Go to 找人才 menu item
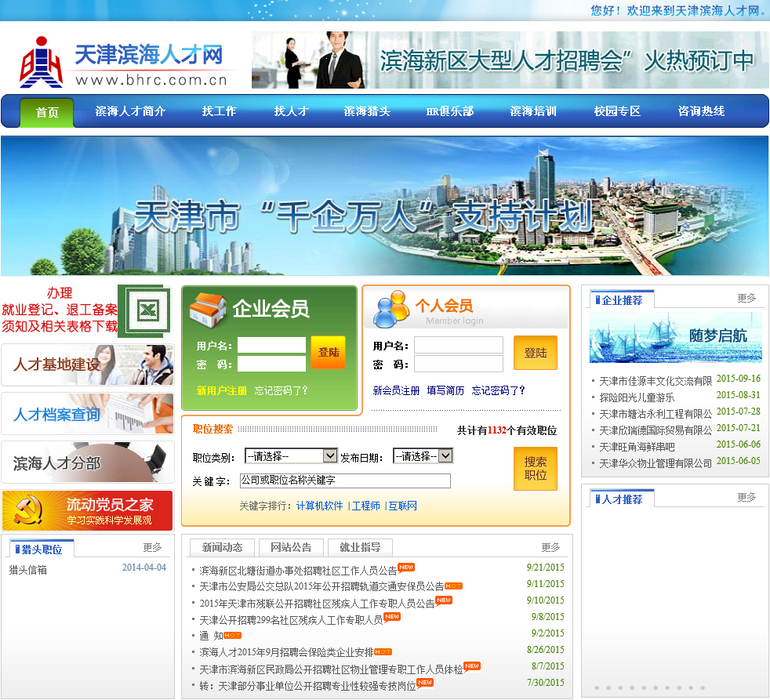Image resolution: width=770 pixels, height=700 pixels. coord(291,111)
